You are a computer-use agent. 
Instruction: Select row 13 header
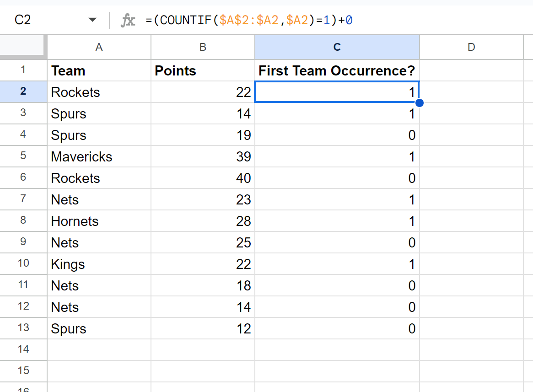tap(23, 328)
